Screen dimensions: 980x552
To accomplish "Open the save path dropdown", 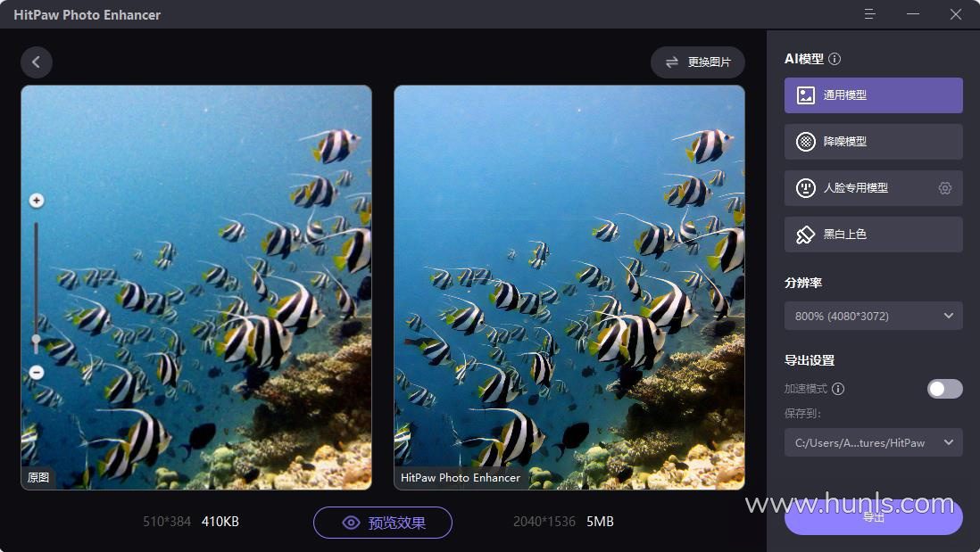I will coord(873,442).
